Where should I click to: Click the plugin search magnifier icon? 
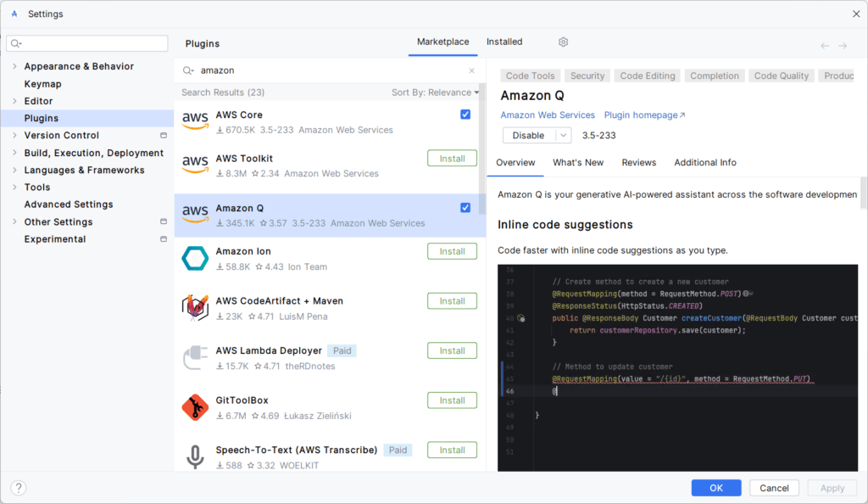coord(188,70)
